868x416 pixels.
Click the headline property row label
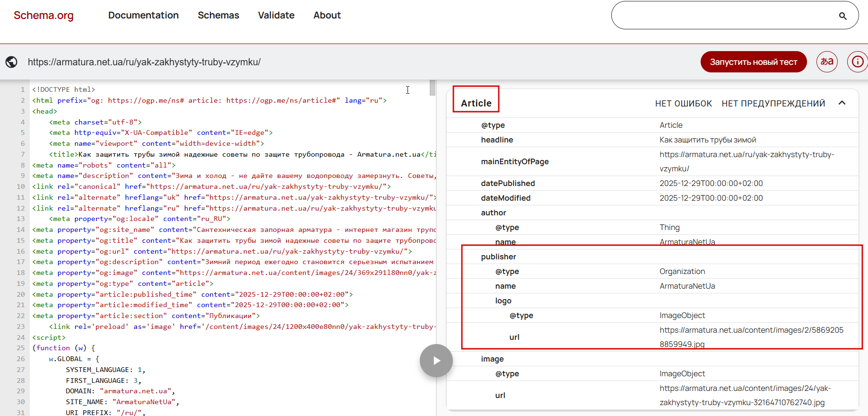tap(497, 140)
